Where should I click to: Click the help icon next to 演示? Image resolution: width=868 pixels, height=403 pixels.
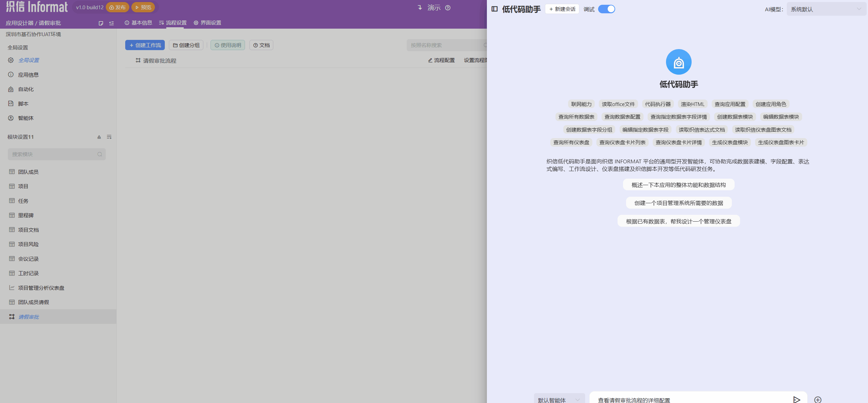448,8
